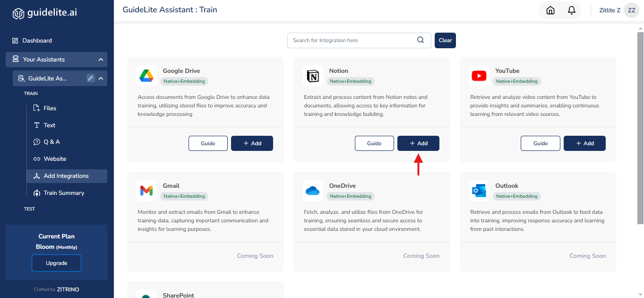This screenshot has height=298, width=644.
Task: Click the Current Plan heading
Action: coord(56,237)
